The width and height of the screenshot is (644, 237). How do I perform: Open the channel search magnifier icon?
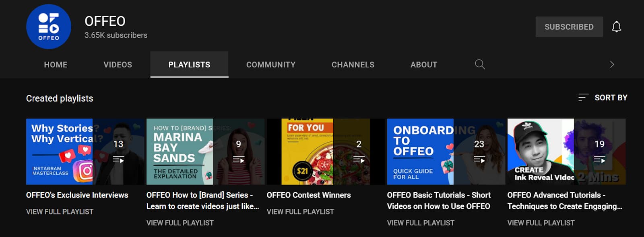480,64
